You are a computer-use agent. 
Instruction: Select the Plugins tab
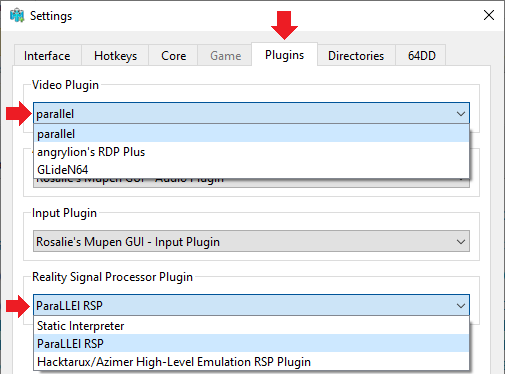point(284,54)
